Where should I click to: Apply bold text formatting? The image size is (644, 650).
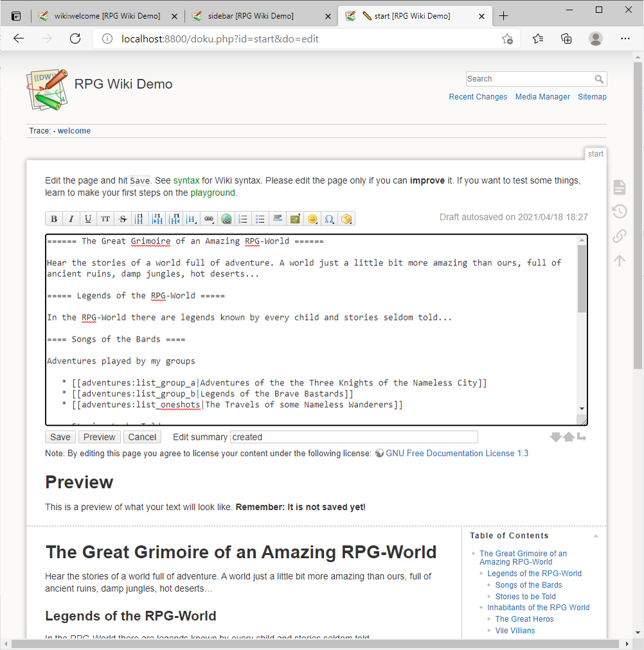coord(54,219)
